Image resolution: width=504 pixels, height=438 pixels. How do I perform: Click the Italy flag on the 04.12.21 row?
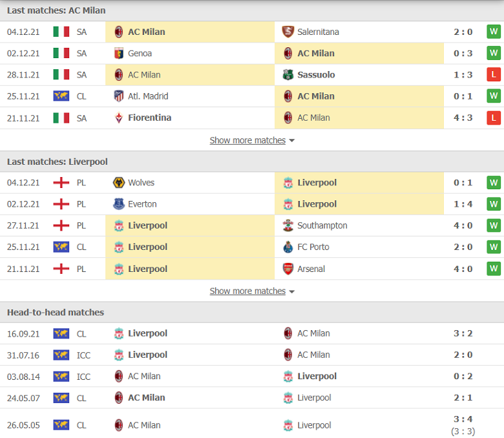(61, 32)
